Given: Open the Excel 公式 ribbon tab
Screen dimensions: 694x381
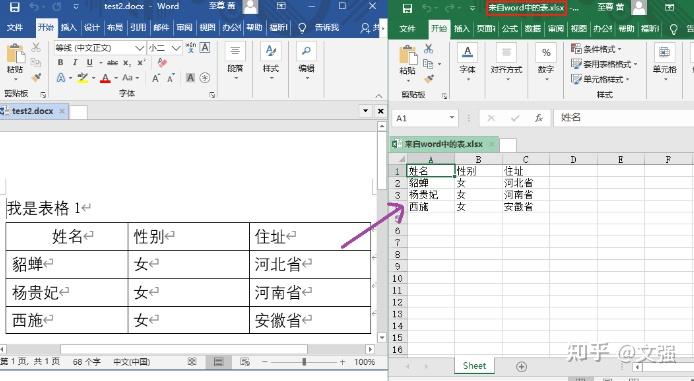Looking at the screenshot, I should click(x=509, y=29).
